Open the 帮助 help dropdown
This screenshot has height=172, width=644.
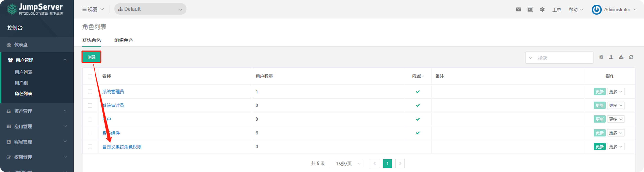pyautogui.click(x=576, y=10)
